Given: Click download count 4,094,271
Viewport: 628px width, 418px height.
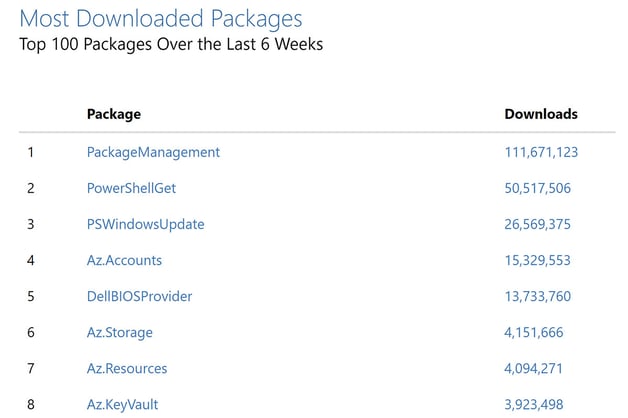Looking at the screenshot, I should (x=533, y=368).
